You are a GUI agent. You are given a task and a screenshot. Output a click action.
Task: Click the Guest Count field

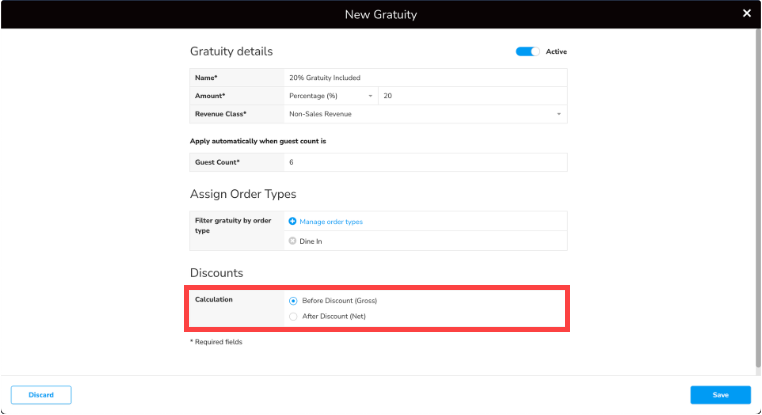pyautogui.click(x=425, y=162)
